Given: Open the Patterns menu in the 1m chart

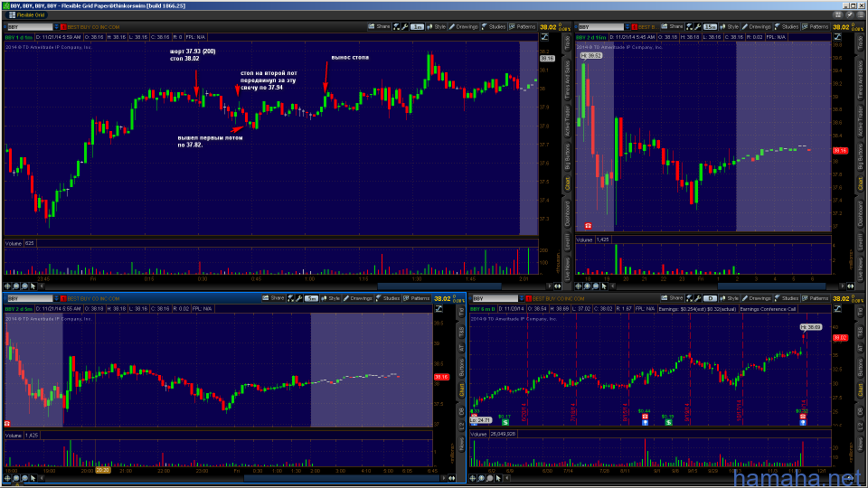Looking at the screenshot, I should click(522, 26).
